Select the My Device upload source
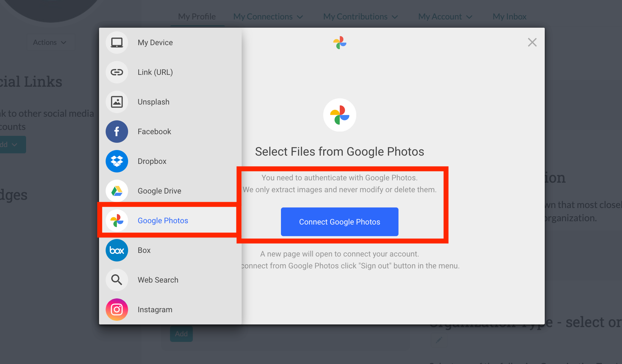Image resolution: width=622 pixels, height=364 pixels. [x=155, y=42]
